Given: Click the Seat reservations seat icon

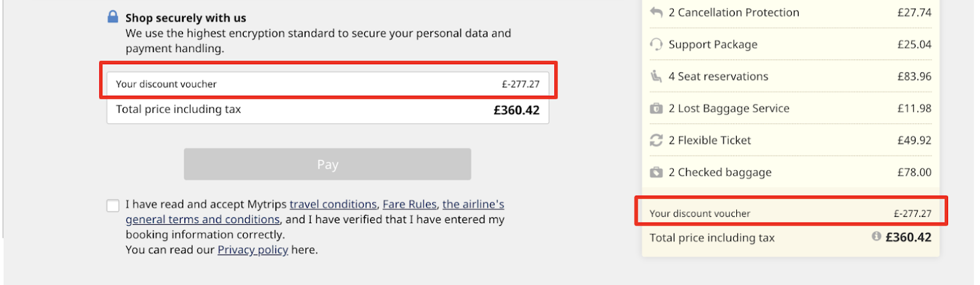Looking at the screenshot, I should coord(656,76).
